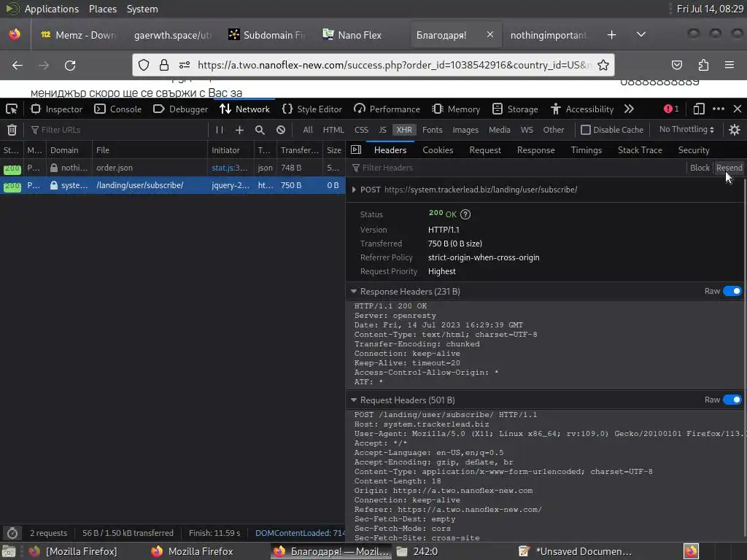This screenshot has width=747, height=560.
Task: Open the Debugger panel
Action: (x=181, y=109)
